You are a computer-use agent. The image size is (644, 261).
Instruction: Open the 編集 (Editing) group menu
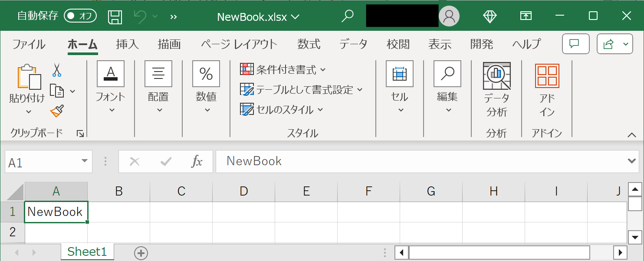(447, 87)
